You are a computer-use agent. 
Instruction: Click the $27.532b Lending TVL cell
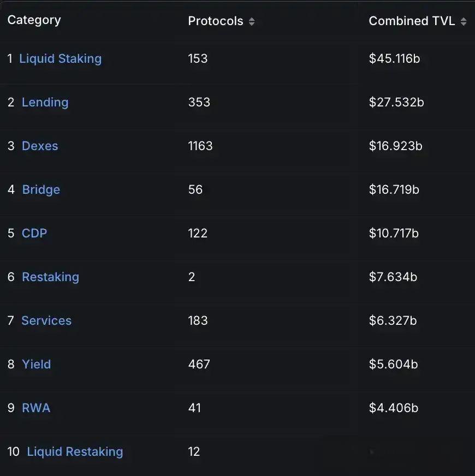click(x=396, y=102)
